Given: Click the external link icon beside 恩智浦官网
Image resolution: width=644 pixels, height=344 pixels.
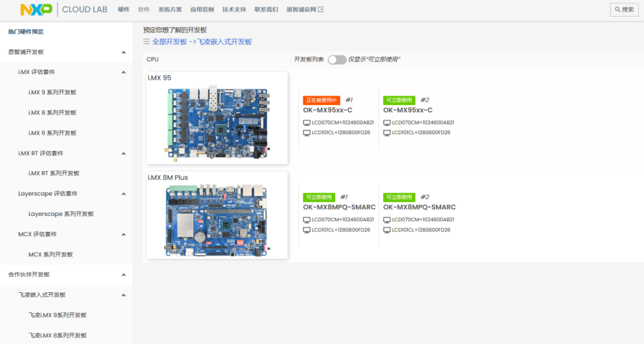Looking at the screenshot, I should click(321, 10).
